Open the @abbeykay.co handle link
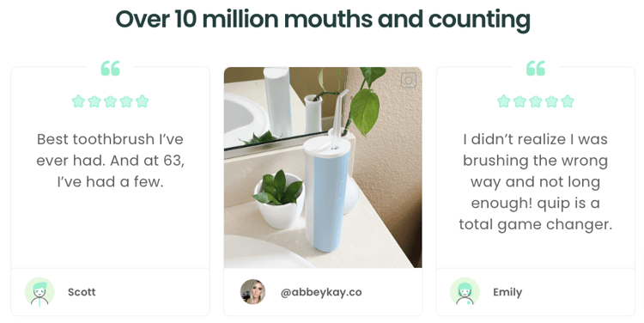Image resolution: width=644 pixels, height=323 pixels. tap(321, 292)
